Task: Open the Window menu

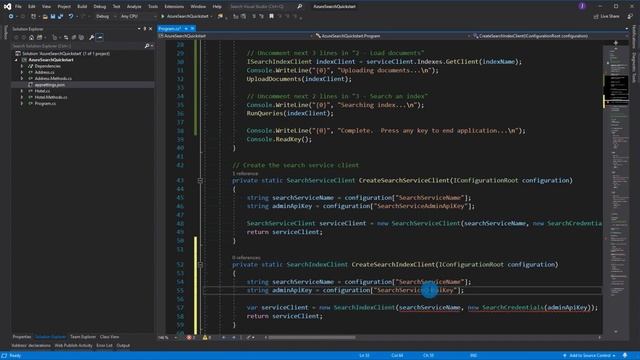Action: coord(198,7)
